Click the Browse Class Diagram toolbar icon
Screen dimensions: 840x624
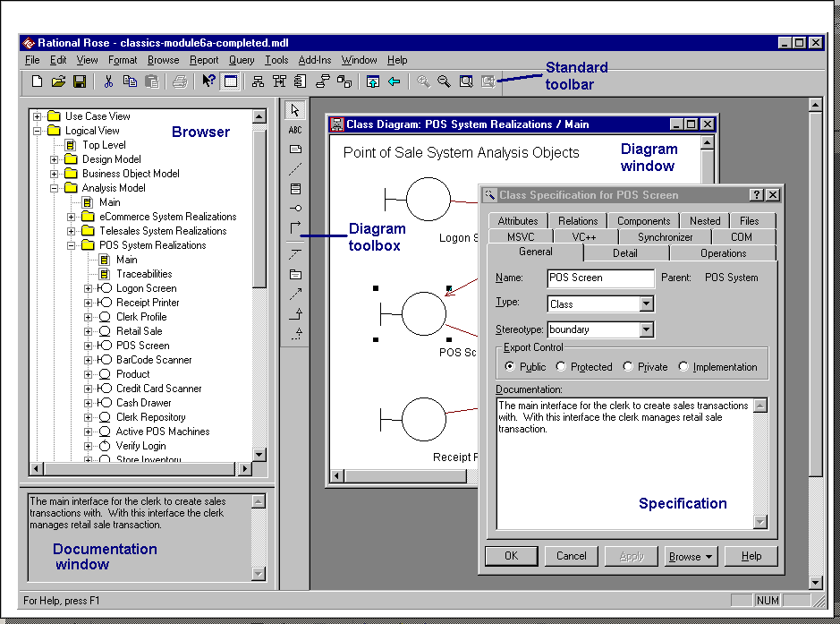pos(258,81)
